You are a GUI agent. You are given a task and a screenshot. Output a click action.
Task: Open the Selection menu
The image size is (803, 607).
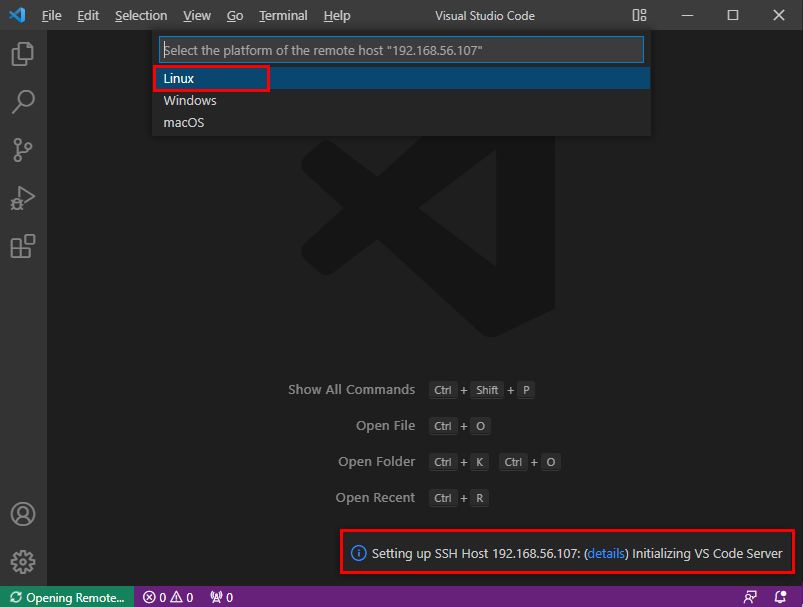pyautogui.click(x=141, y=15)
